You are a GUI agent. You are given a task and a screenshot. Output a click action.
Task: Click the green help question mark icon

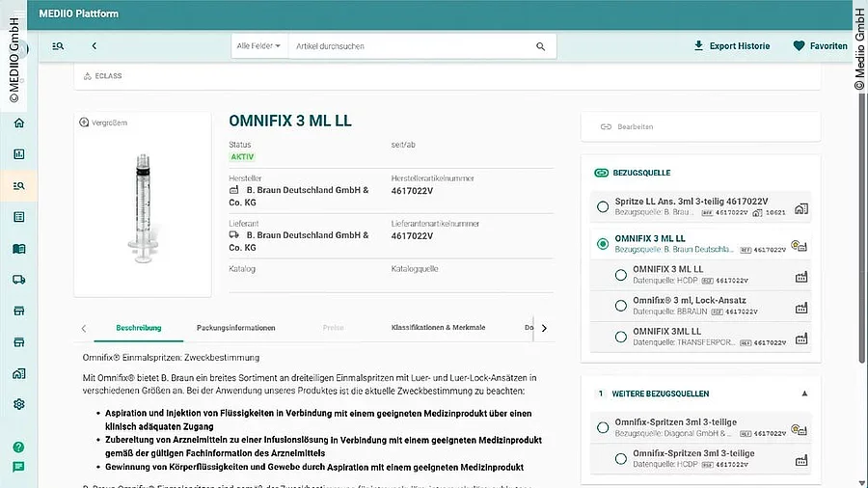tap(18, 447)
